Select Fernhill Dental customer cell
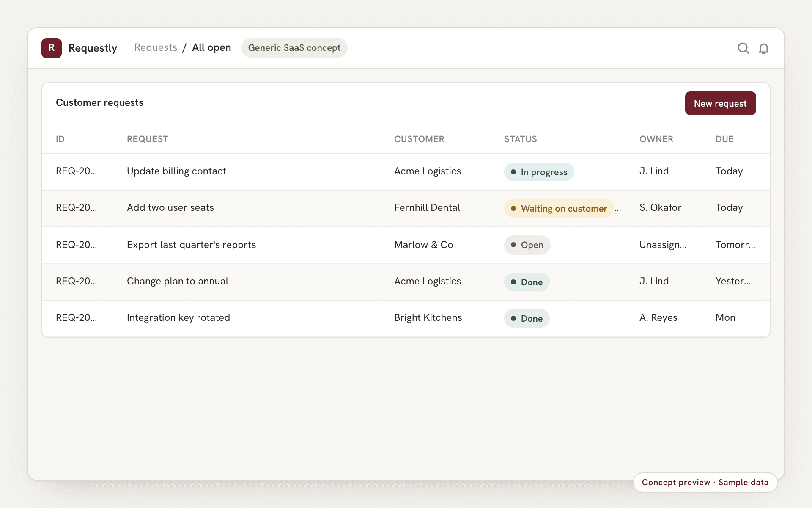The height and width of the screenshot is (508, 812). tap(427, 207)
